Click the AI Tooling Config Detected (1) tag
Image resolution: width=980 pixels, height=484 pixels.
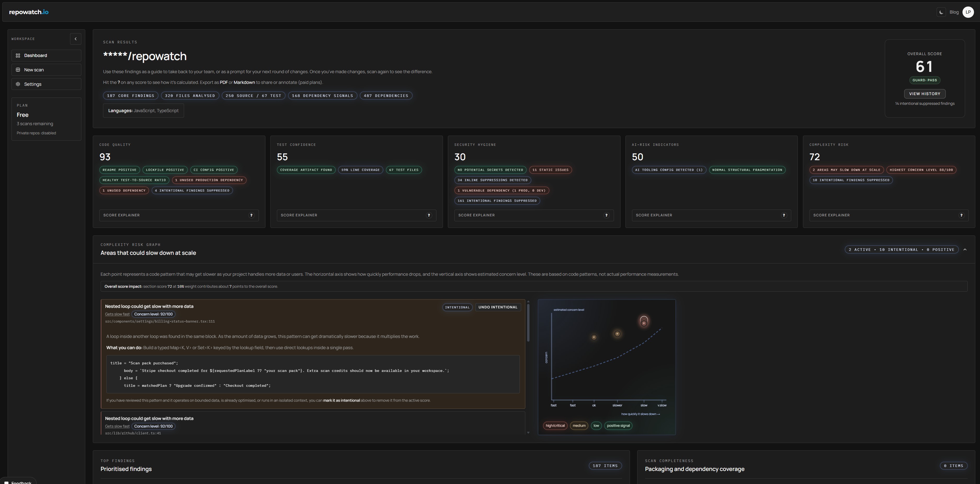669,170
